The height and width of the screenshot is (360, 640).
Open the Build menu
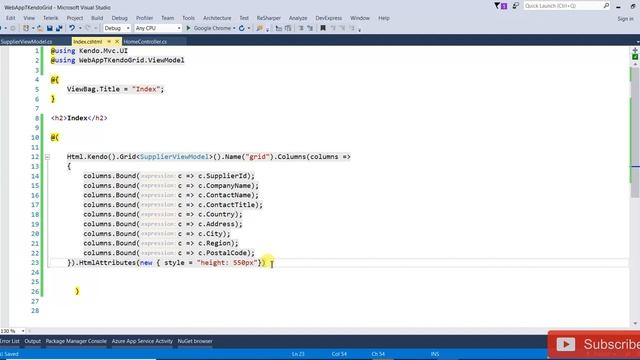(x=97, y=18)
